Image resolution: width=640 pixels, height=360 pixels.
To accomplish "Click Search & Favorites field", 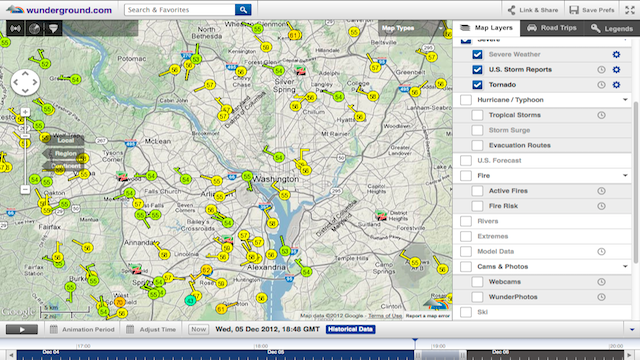I will [180, 10].
